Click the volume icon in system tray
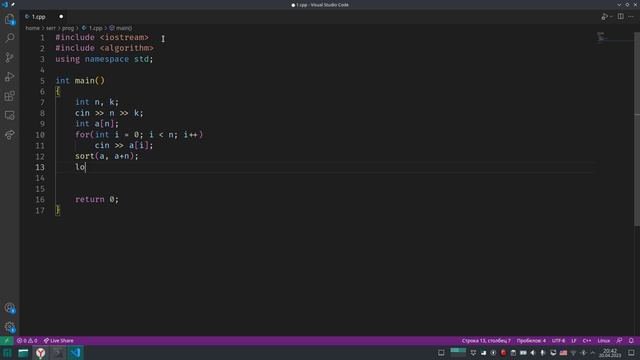The height and width of the screenshot is (360, 640). 533,353
